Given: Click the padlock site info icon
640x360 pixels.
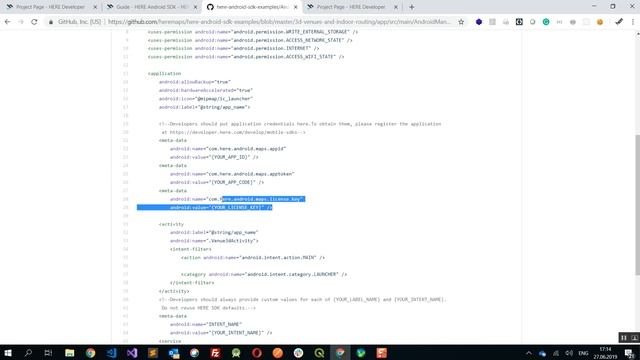Looking at the screenshot, I should 51,22.
